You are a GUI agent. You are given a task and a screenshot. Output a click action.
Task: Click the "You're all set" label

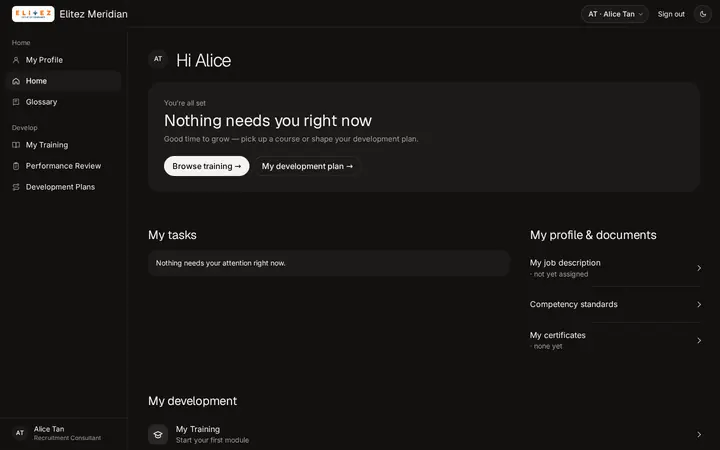click(185, 103)
